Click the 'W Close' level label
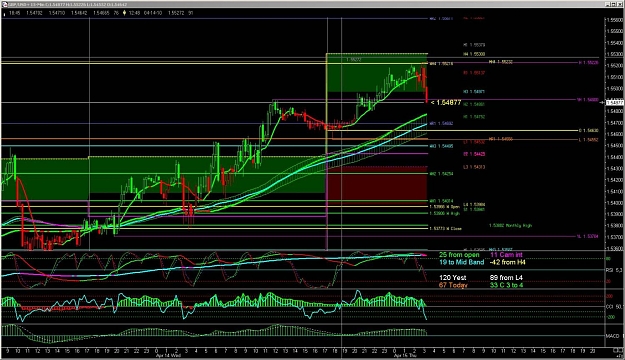Screen dimensions: 625x360 click(x=445, y=228)
